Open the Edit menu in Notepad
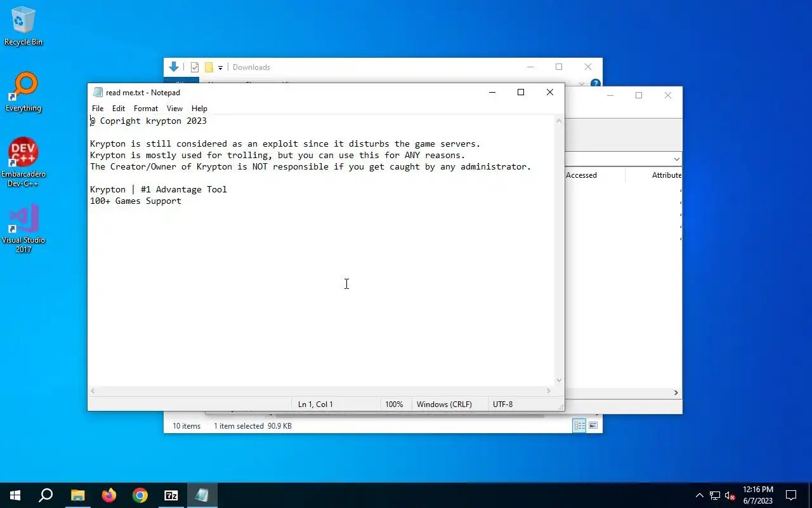This screenshot has width=812, height=508. tap(119, 109)
